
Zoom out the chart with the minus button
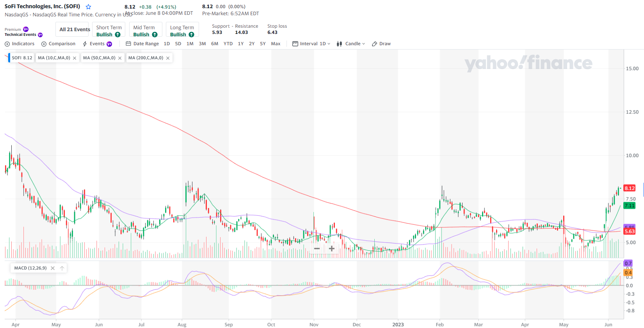pos(317,248)
